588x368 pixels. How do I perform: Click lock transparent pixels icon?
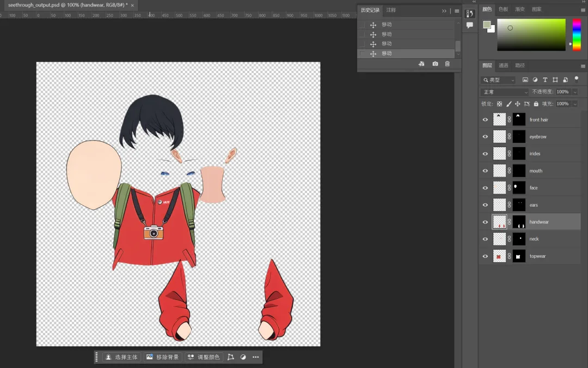[499, 104]
